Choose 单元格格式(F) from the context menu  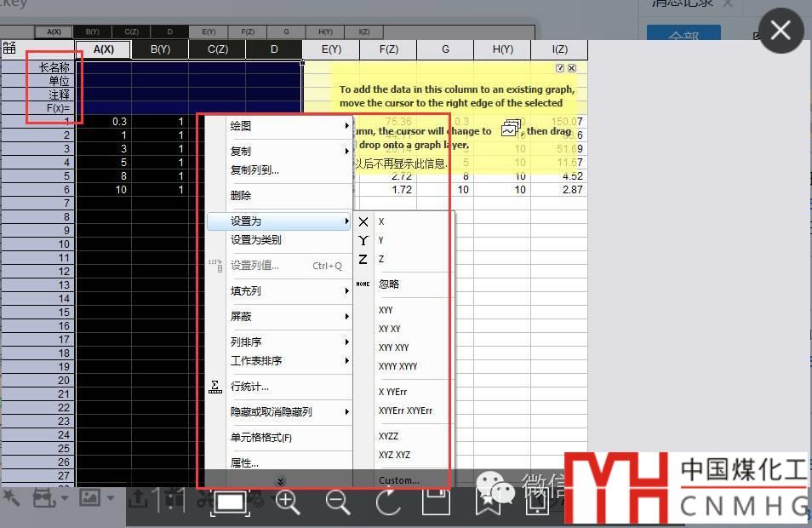point(261,438)
